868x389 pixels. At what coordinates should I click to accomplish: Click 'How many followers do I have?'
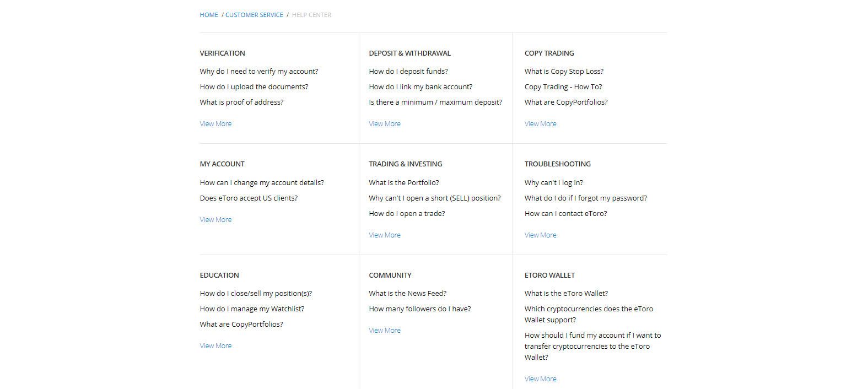420,309
